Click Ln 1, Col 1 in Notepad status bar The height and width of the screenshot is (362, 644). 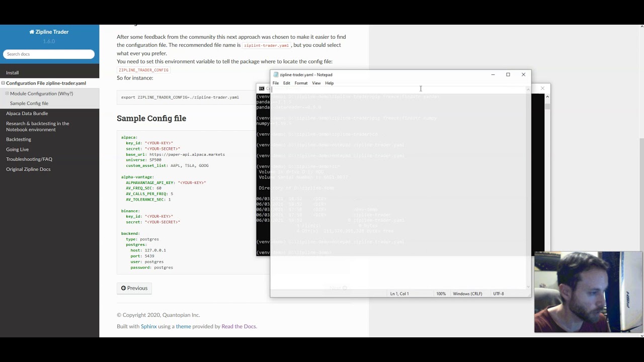[399, 294]
